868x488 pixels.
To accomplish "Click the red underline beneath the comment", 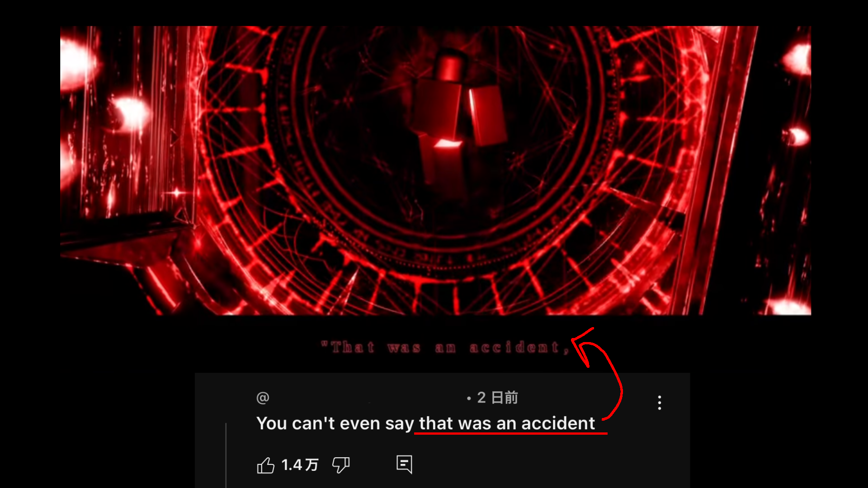I will tap(510, 434).
